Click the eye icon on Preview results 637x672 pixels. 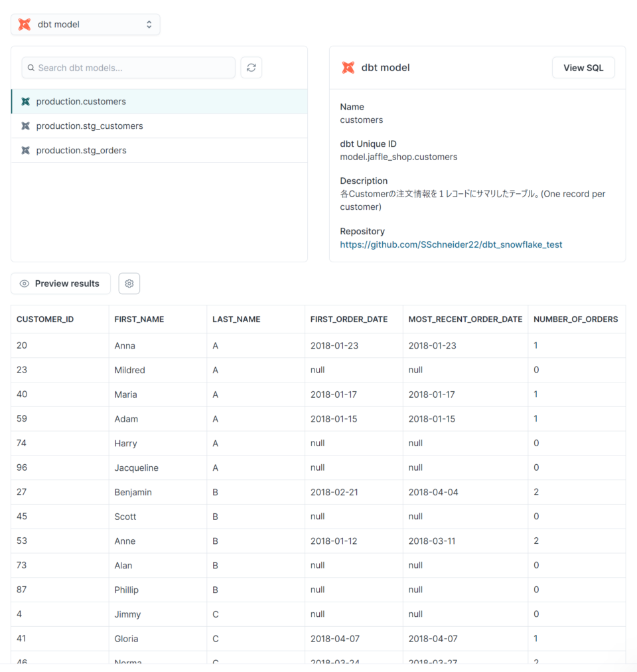coord(23,283)
